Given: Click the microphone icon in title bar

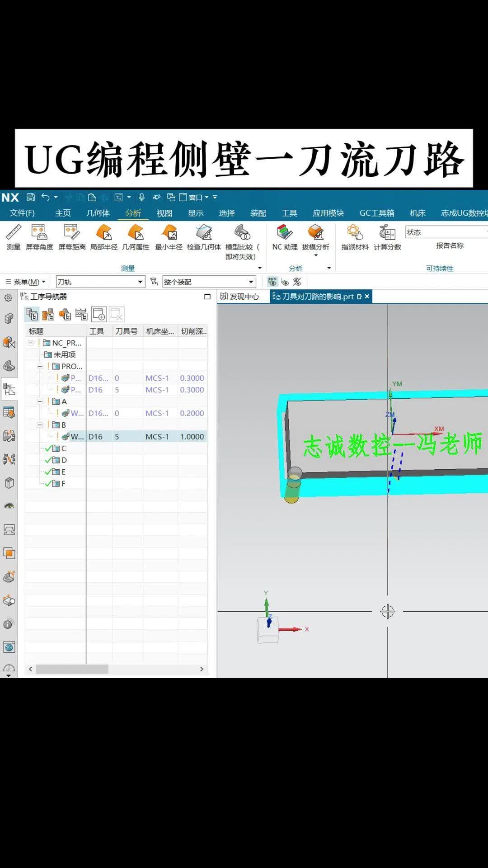Looking at the screenshot, I should (x=142, y=197).
